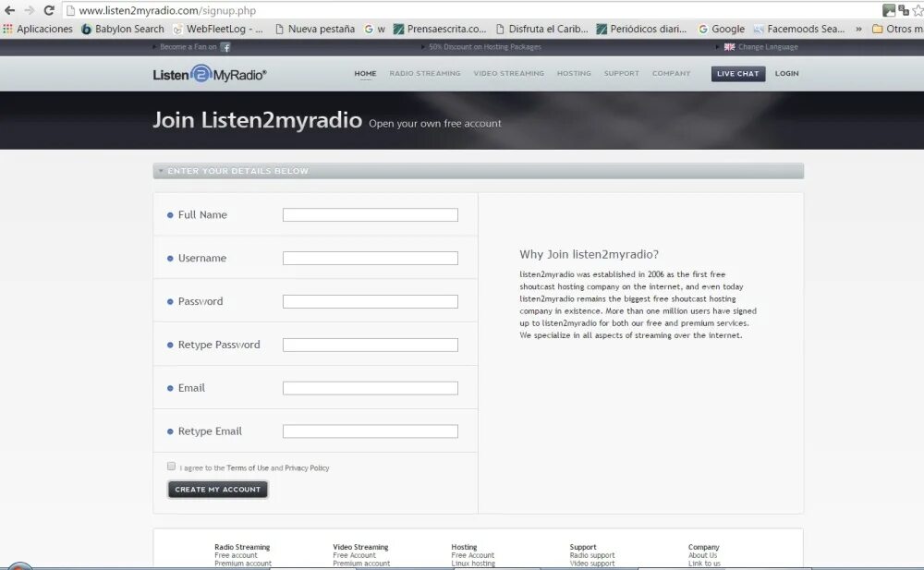Open the Periódicos diari bookmark
The height and width of the screenshot is (570, 924).
pos(641,29)
